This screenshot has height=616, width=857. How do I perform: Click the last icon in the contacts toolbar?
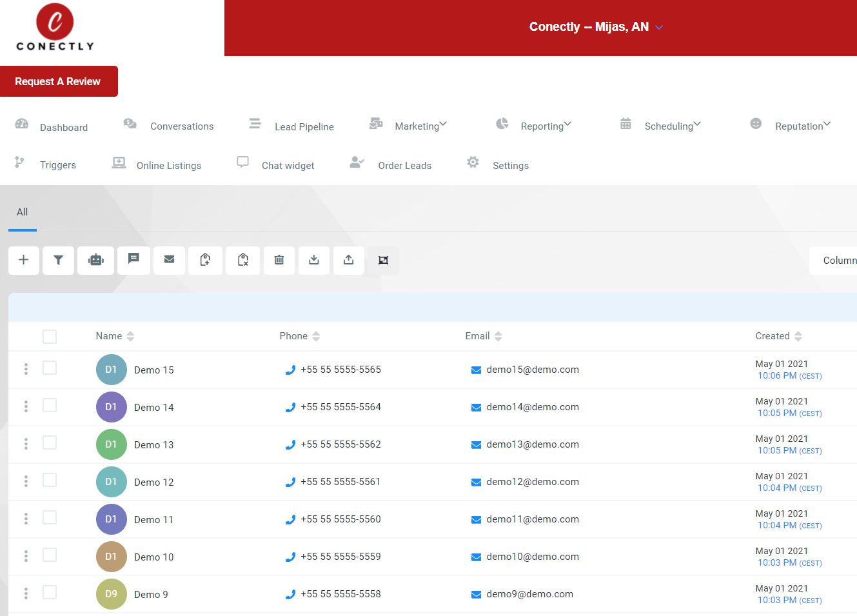384,260
